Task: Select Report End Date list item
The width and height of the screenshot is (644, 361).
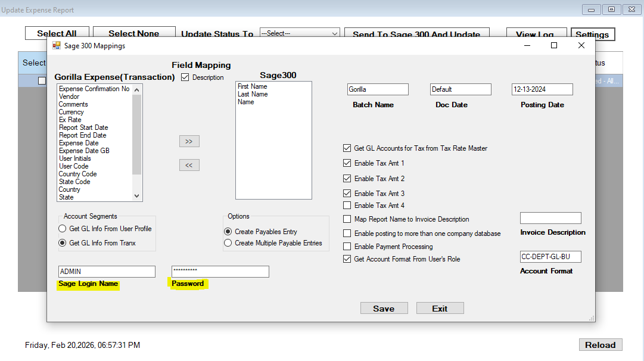Action: pyautogui.click(x=83, y=135)
